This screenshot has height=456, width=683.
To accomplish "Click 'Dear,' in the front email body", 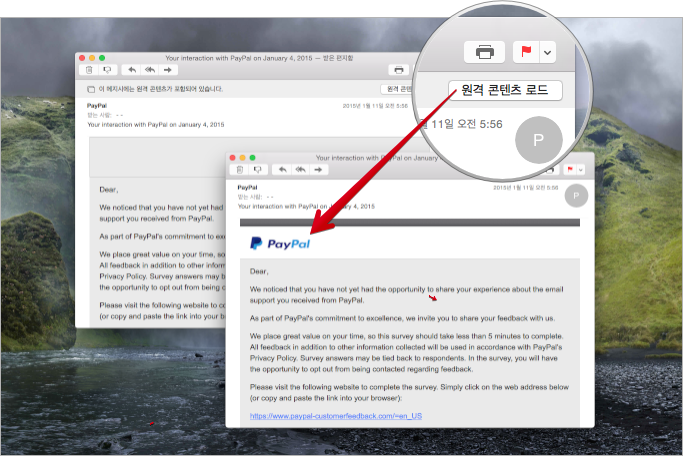I will [259, 271].
